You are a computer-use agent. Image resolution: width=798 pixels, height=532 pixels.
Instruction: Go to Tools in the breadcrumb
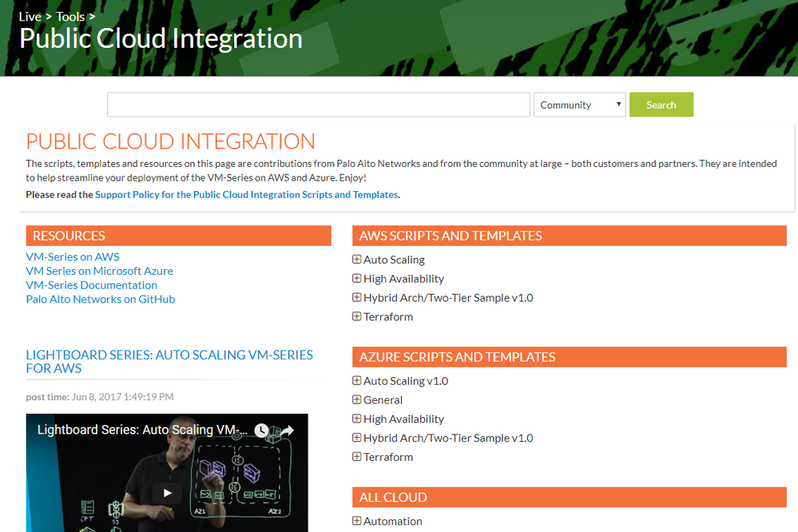click(x=70, y=17)
